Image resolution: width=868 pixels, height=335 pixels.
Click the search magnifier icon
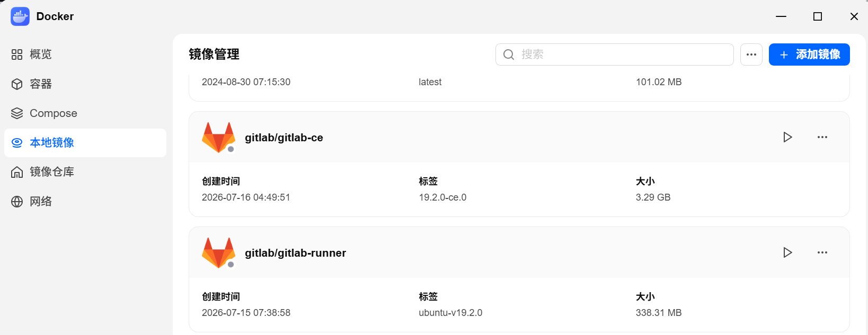[509, 55]
